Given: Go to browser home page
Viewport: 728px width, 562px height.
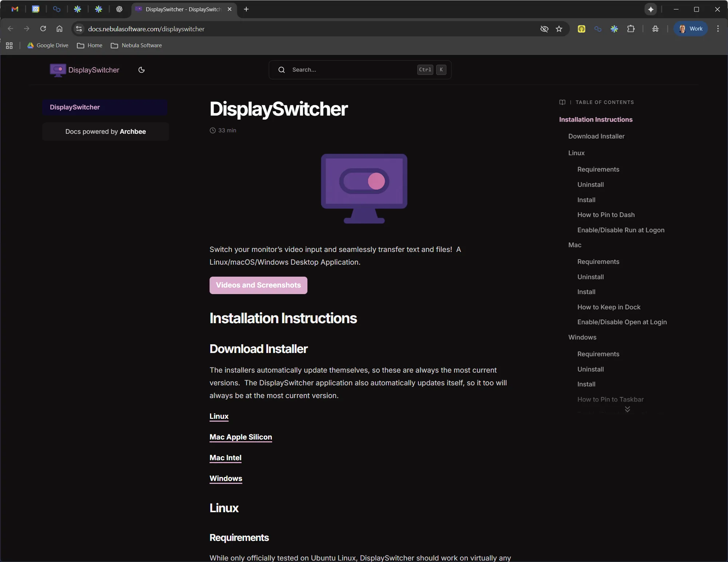Looking at the screenshot, I should (59, 29).
